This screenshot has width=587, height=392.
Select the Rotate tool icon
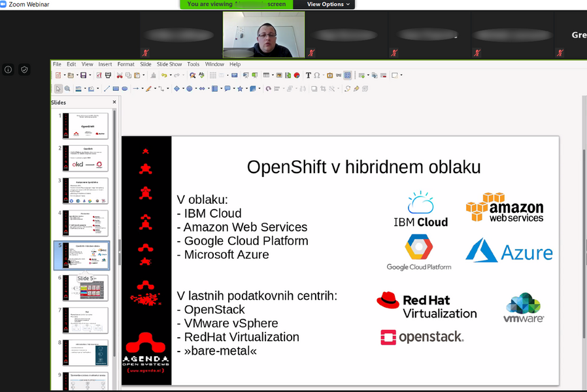click(268, 89)
